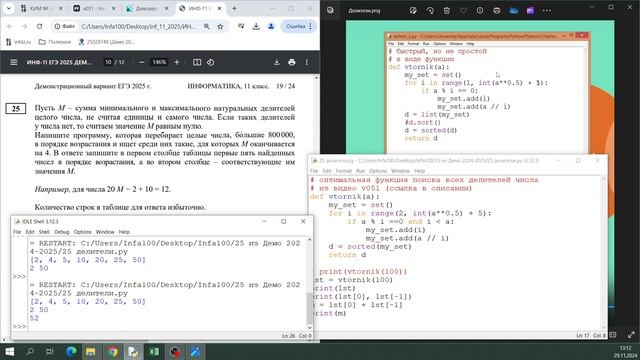
Task: Zoom in the PDF document
Action: [x=177, y=62]
